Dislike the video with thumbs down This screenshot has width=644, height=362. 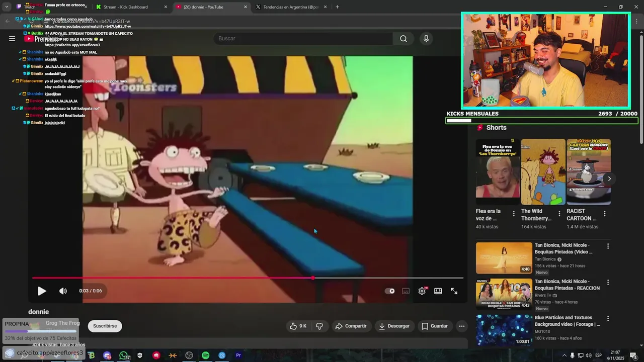coord(319,326)
